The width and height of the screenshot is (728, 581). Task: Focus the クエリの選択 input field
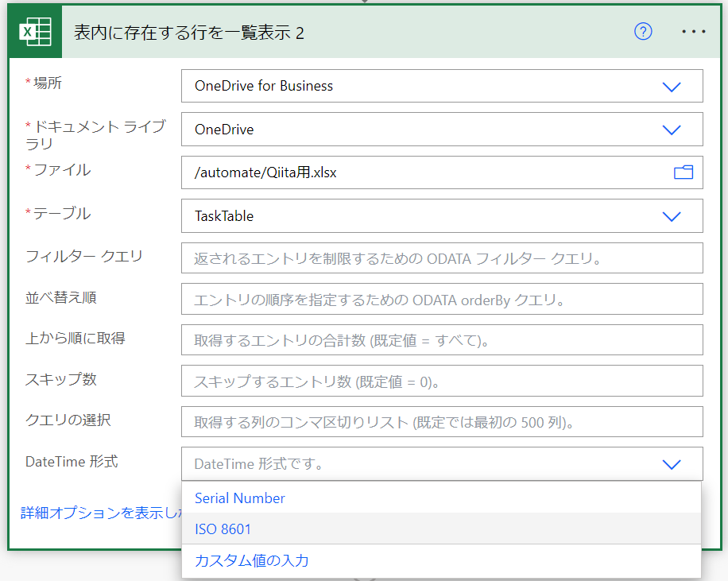[x=442, y=422]
